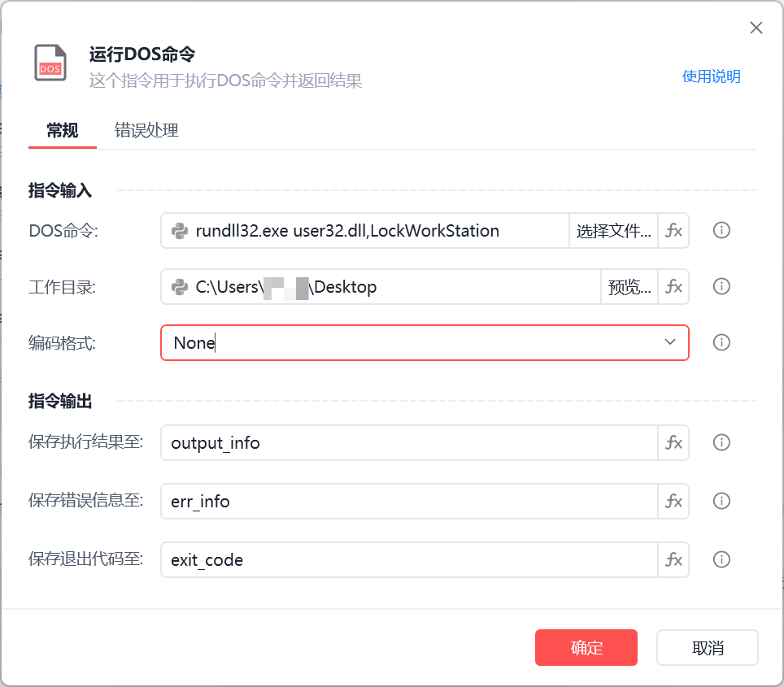
Task: Click the 选择文件... button
Action: [x=613, y=231]
